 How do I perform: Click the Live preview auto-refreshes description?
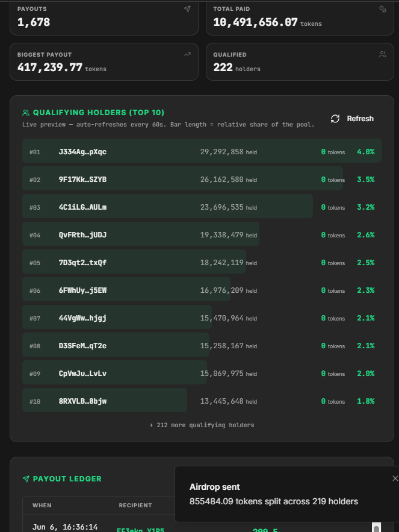[168, 125]
